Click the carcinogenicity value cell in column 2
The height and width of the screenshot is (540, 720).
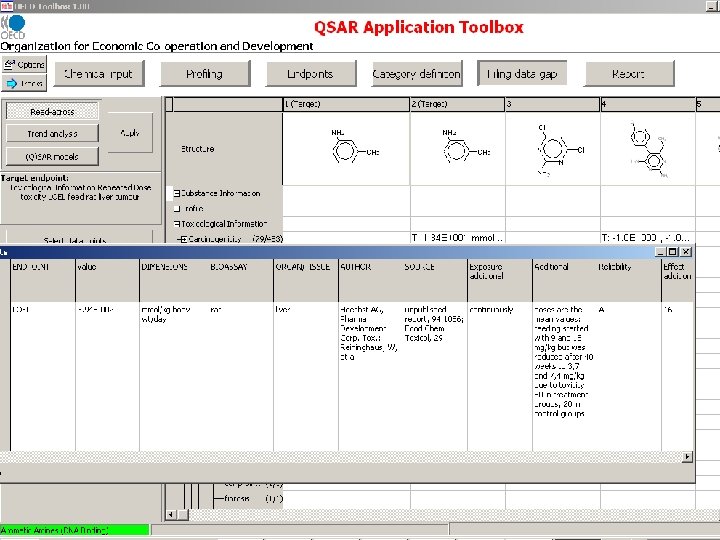point(458,238)
